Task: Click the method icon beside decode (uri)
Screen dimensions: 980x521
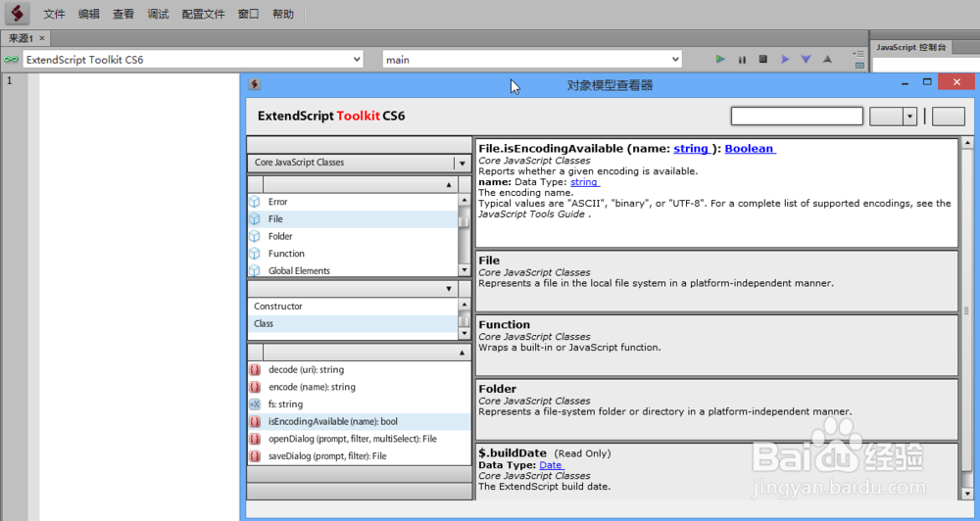Action: coord(255,370)
